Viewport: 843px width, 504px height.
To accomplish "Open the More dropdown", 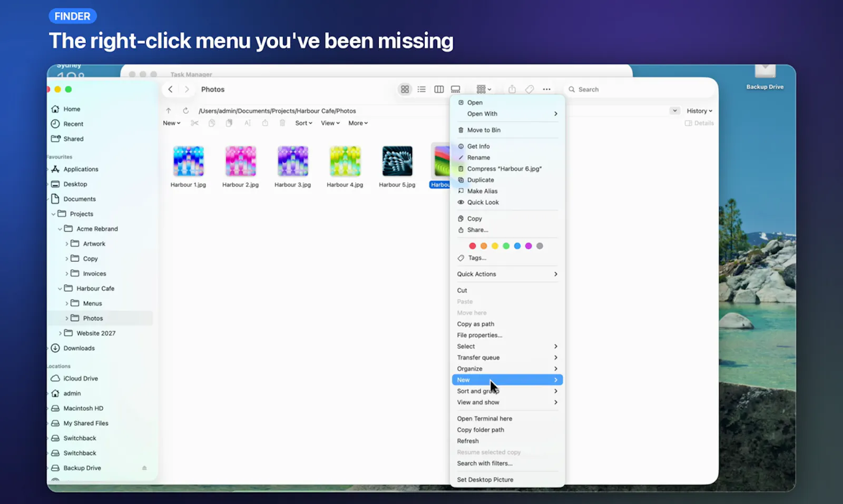I will point(358,123).
